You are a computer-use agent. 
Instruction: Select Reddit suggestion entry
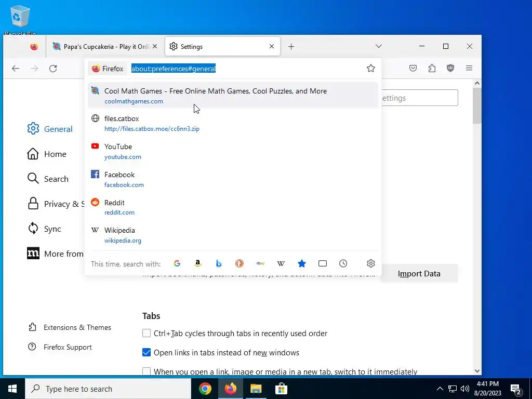(x=233, y=207)
